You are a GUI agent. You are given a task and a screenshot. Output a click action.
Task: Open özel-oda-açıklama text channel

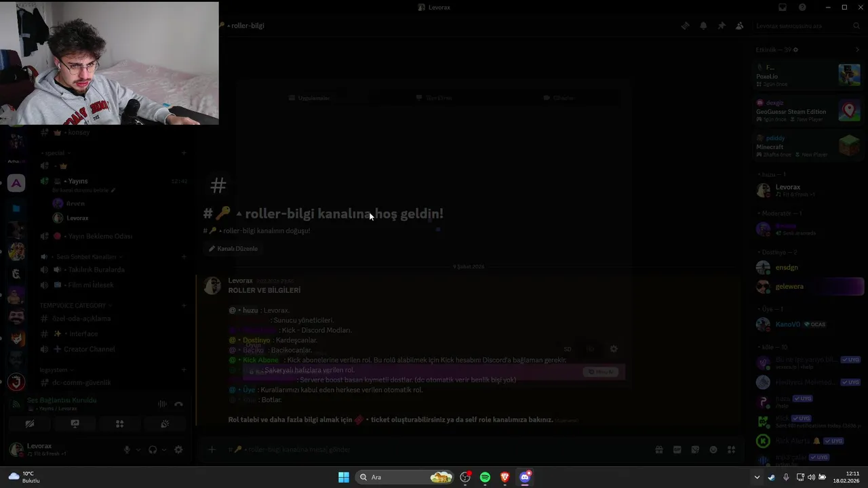click(x=113, y=319)
